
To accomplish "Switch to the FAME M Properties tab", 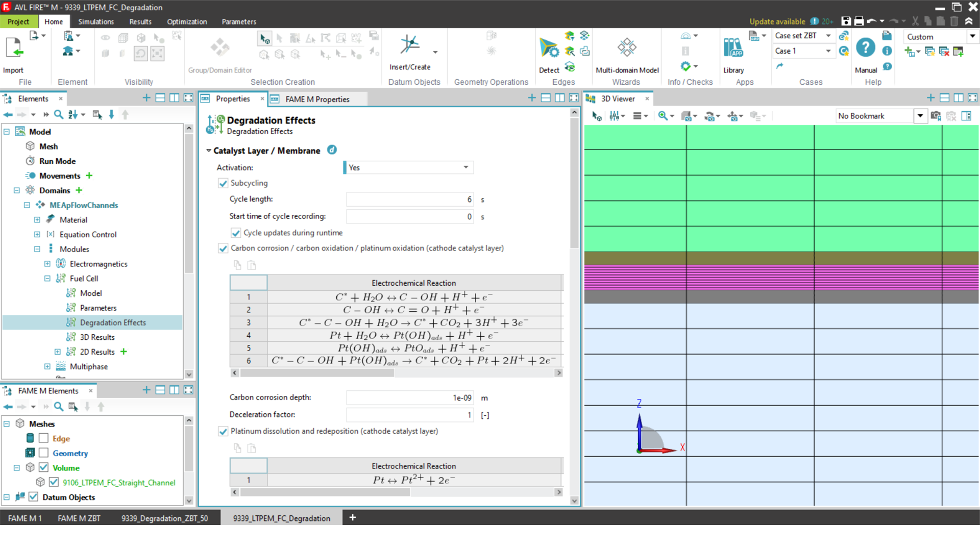I will (317, 99).
